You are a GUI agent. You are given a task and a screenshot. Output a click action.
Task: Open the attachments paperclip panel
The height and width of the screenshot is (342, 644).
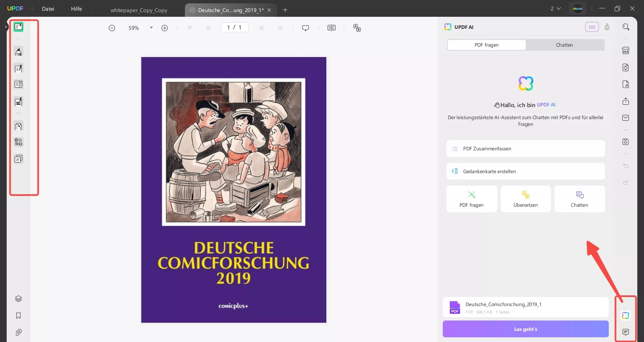[18, 332]
